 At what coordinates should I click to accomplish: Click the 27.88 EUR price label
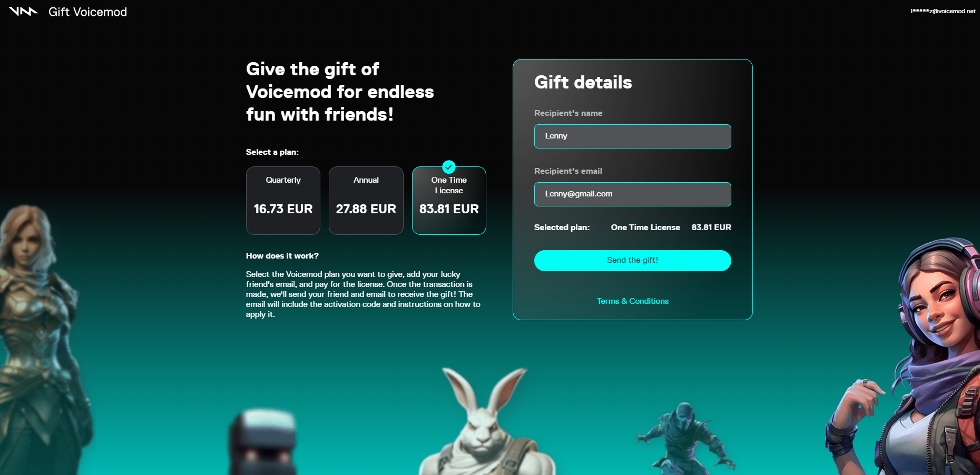(x=366, y=209)
